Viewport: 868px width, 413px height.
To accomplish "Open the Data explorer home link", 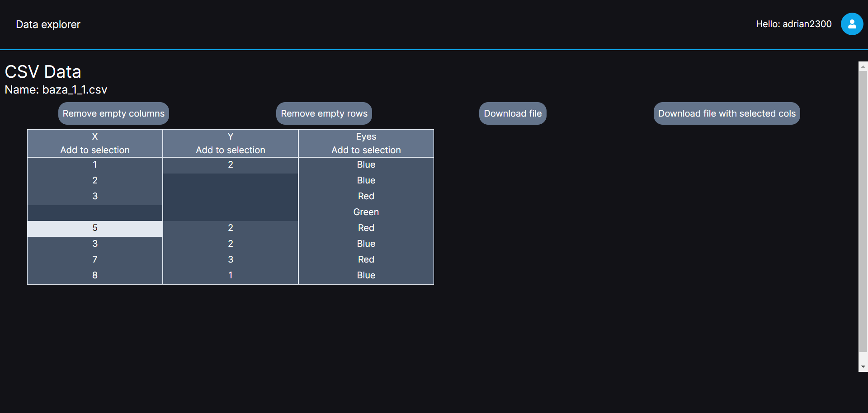I will pos(48,24).
